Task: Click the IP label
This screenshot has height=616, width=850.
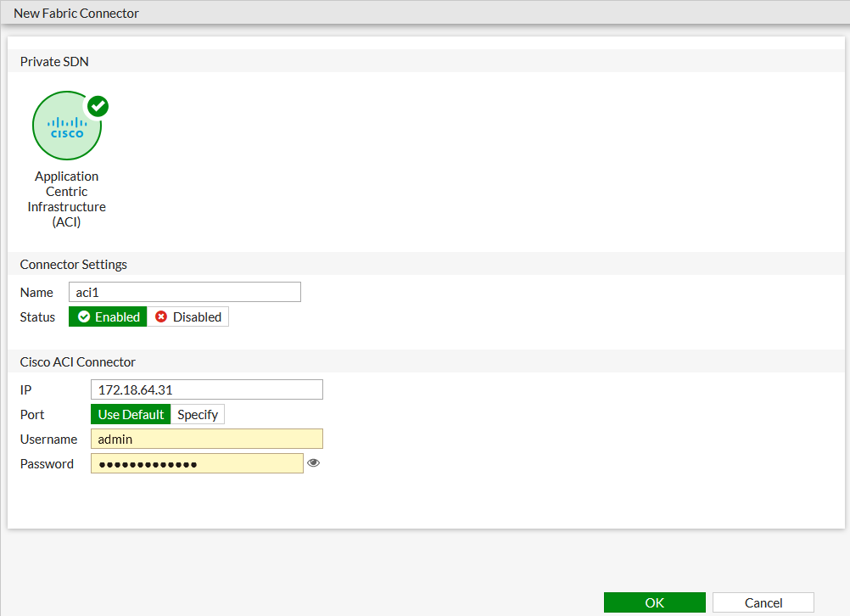Action: click(25, 390)
